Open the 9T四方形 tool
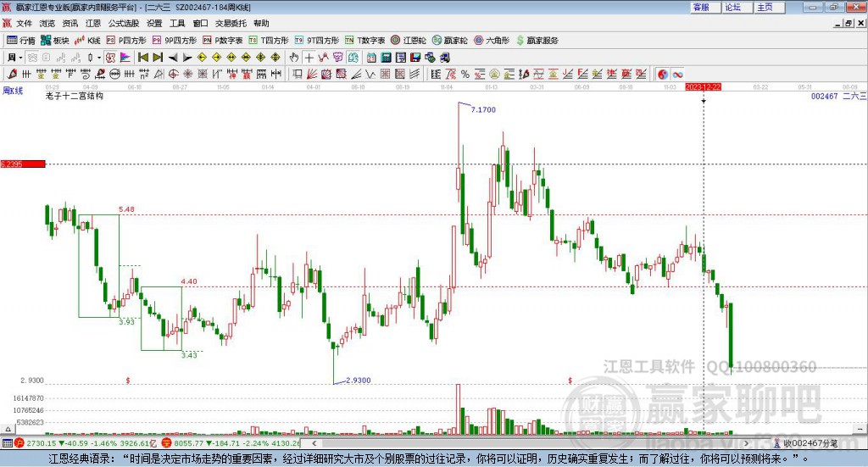Screen dimensions: 868x467 click(317, 41)
